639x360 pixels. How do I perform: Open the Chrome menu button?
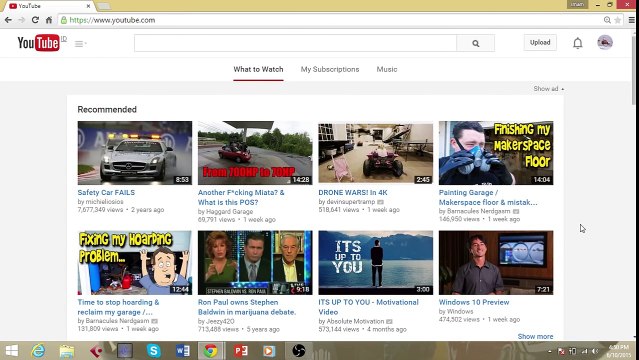point(631,20)
